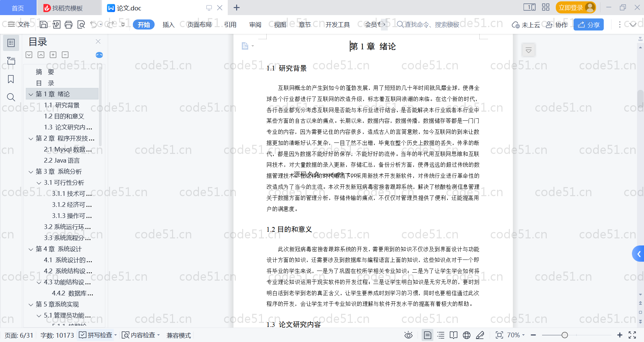This screenshot has width=644, height=342.
Task: Open print preview icon
Action: (x=81, y=24)
